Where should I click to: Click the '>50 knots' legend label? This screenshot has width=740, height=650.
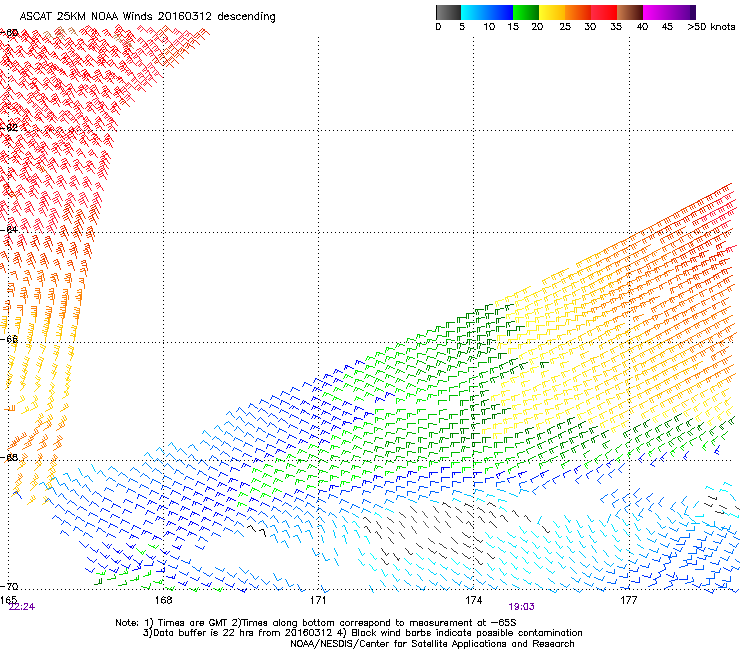(711, 26)
